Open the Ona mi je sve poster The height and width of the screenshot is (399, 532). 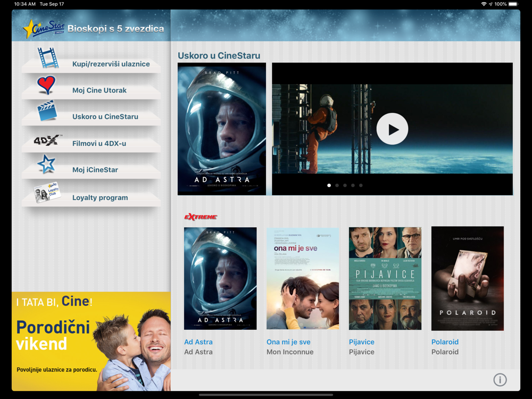click(303, 279)
